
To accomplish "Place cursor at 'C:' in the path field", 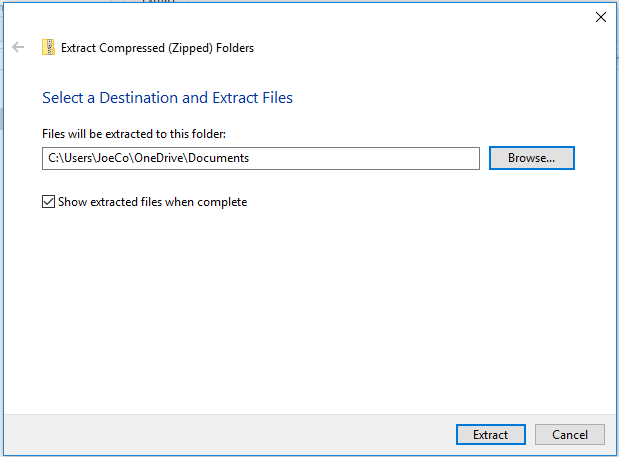I will (54, 158).
